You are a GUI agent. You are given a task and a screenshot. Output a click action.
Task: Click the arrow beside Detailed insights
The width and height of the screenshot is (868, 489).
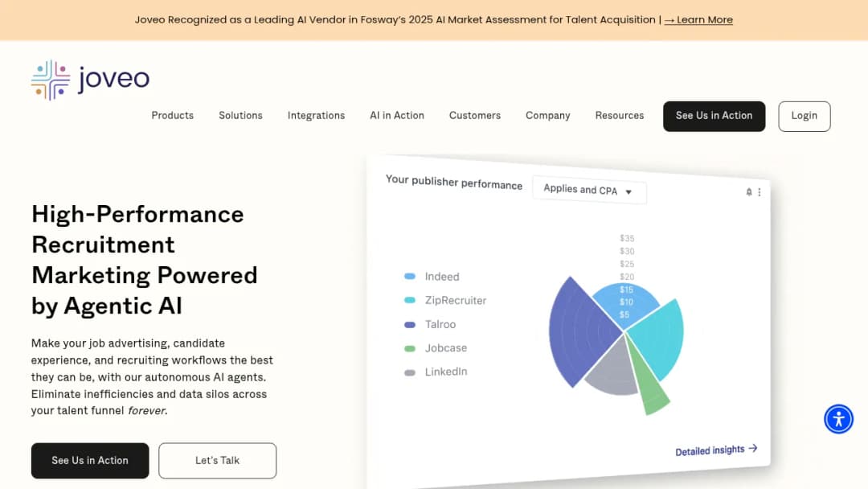pos(753,448)
